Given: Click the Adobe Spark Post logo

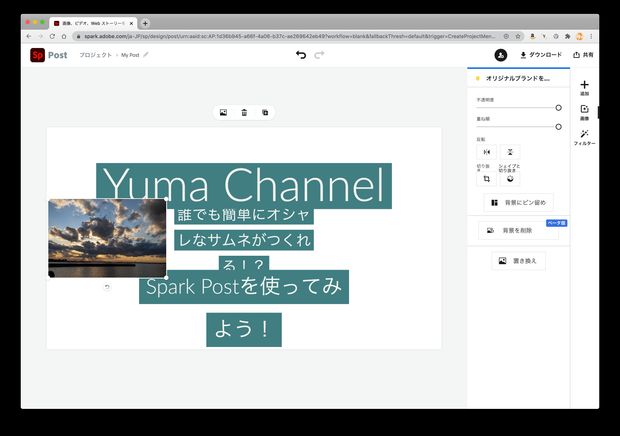Looking at the screenshot, I should [38, 55].
